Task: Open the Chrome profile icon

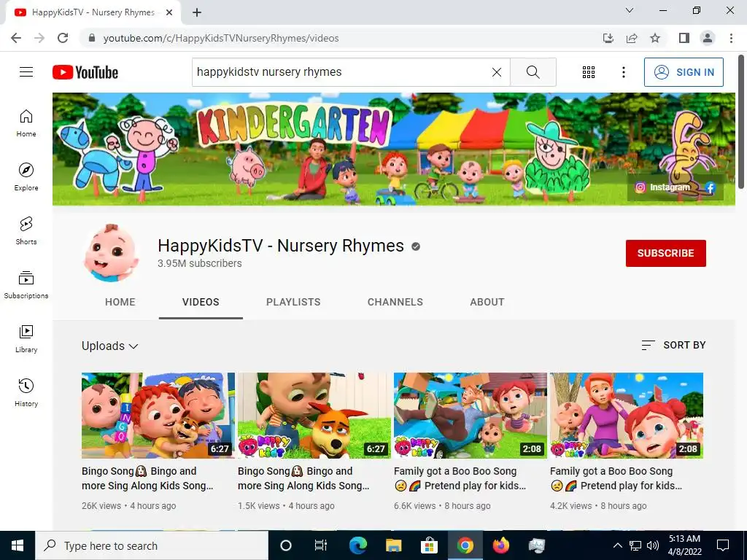Action: (x=708, y=38)
